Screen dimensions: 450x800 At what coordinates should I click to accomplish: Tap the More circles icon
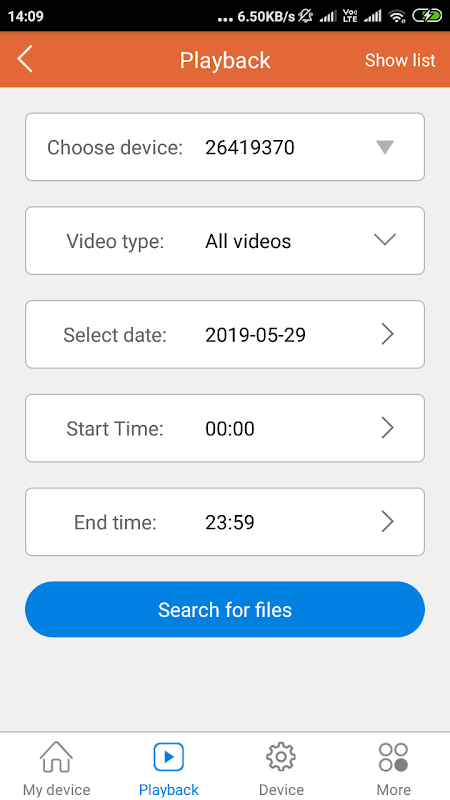point(393,757)
